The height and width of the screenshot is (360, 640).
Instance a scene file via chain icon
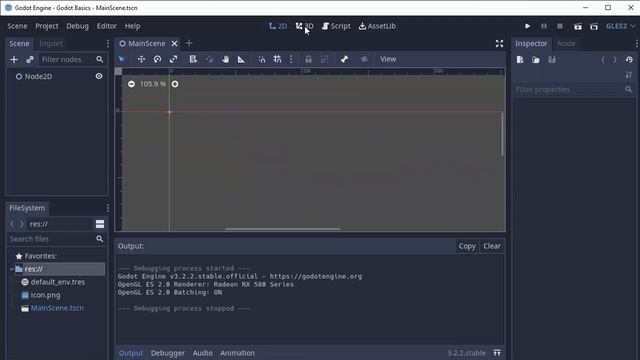[x=30, y=60]
